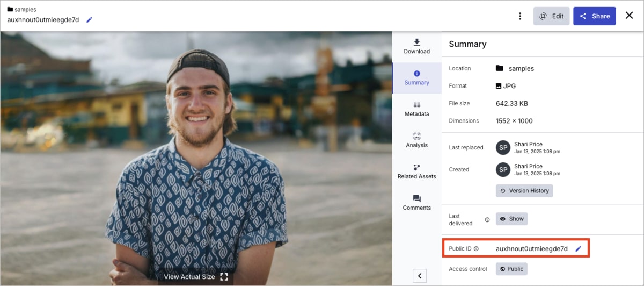Click the asset title auxhnout0utmieegde7d in header
Screen dimensions: 644x286
coord(43,20)
